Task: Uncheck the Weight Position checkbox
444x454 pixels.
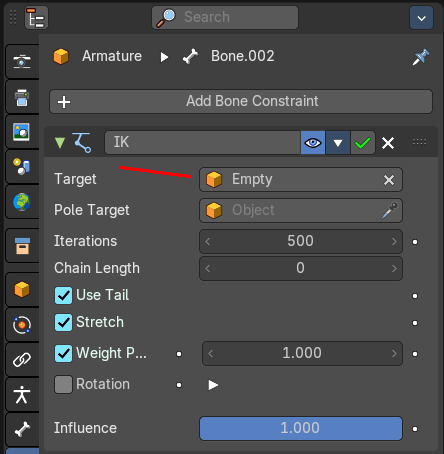Action: (63, 353)
